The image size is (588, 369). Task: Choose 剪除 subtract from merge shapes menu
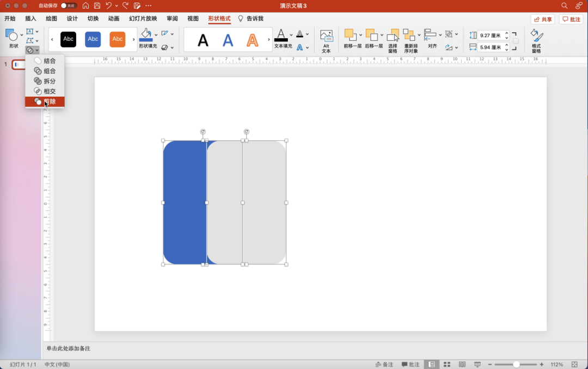(45, 102)
